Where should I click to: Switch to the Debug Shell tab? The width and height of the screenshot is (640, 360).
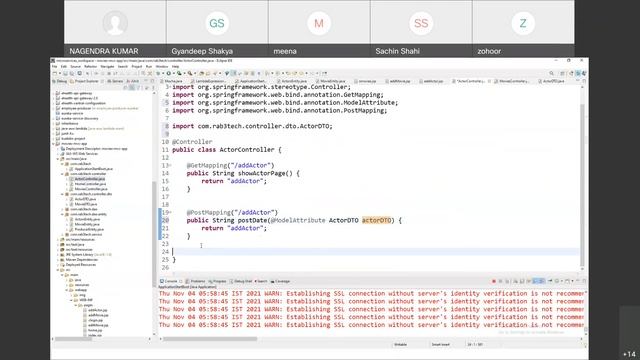[241, 281]
